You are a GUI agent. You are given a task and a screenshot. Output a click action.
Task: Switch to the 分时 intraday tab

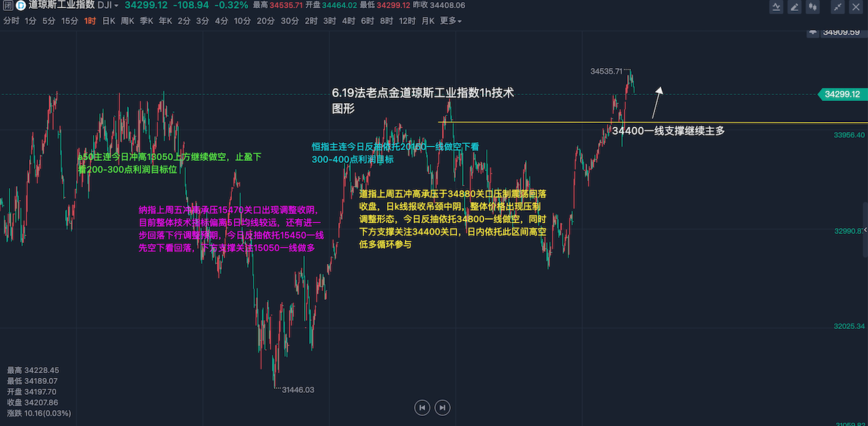(11, 21)
